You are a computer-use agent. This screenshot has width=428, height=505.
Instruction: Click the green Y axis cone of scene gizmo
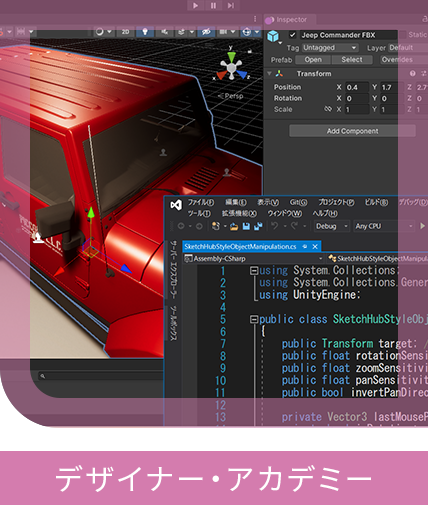[231, 56]
